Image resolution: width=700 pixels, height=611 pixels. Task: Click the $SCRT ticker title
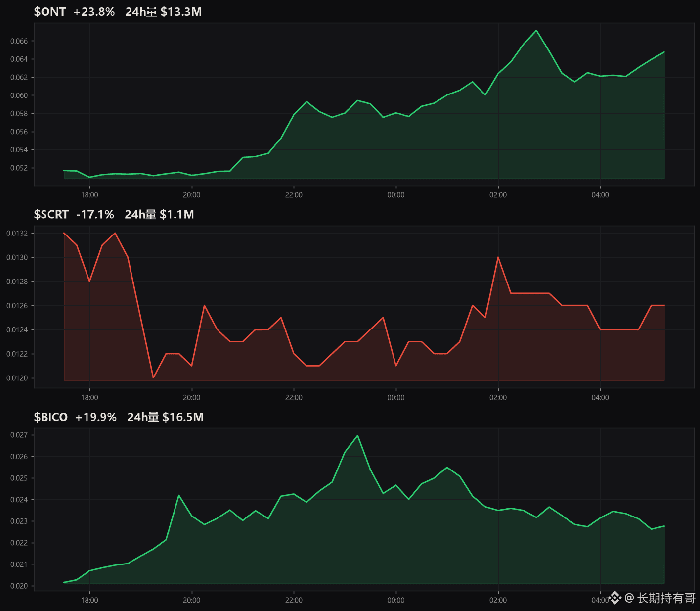pyautogui.click(x=51, y=214)
